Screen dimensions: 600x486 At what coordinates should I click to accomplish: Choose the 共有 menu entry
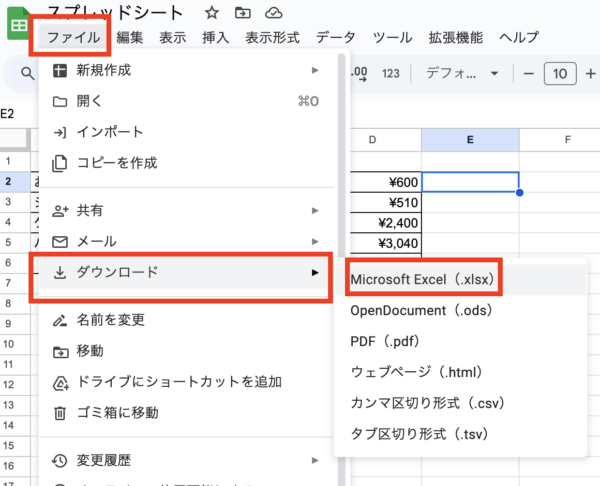[186, 210]
